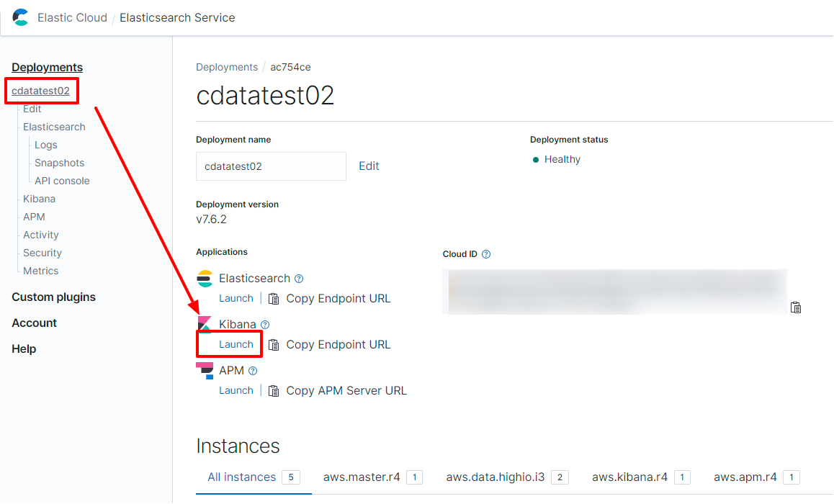
Task: Click the cdatatest02 page heading
Action: pyautogui.click(x=265, y=96)
